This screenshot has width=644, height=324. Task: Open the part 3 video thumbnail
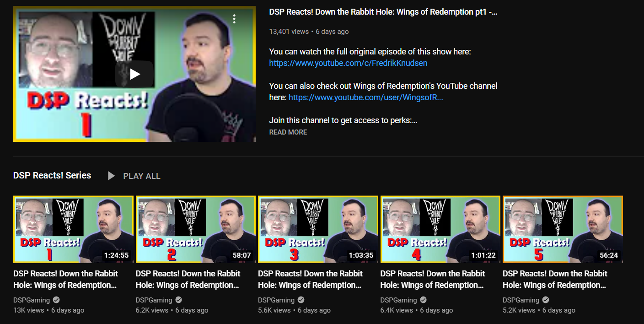[318, 229]
